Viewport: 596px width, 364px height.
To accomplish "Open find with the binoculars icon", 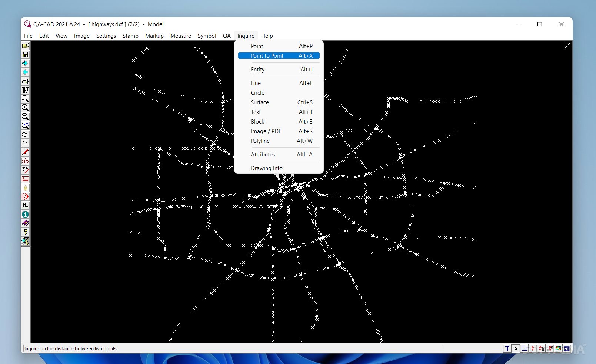I will click(25, 90).
